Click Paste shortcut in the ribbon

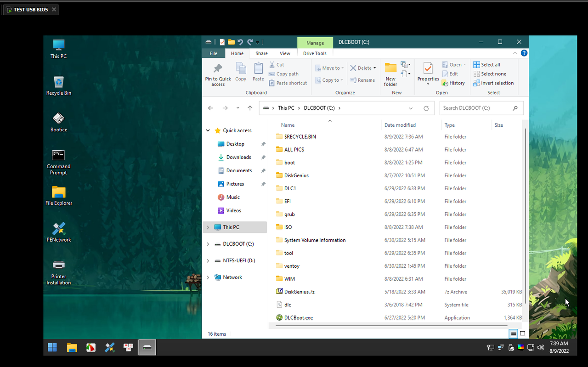288,83
